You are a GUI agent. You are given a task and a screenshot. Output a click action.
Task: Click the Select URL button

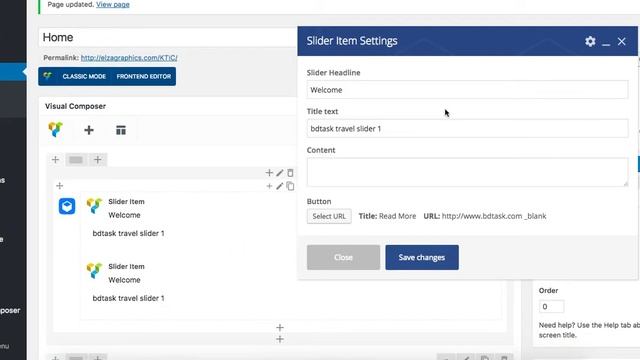pos(329,216)
